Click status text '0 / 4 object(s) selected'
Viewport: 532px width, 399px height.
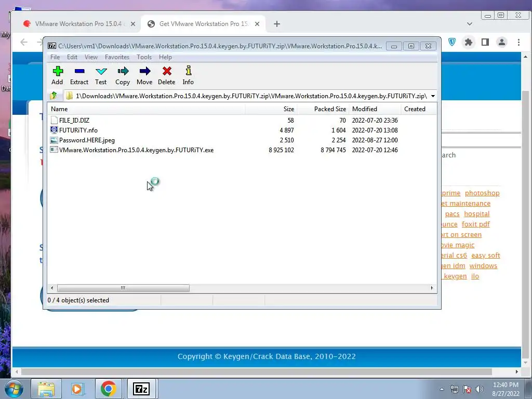78,300
